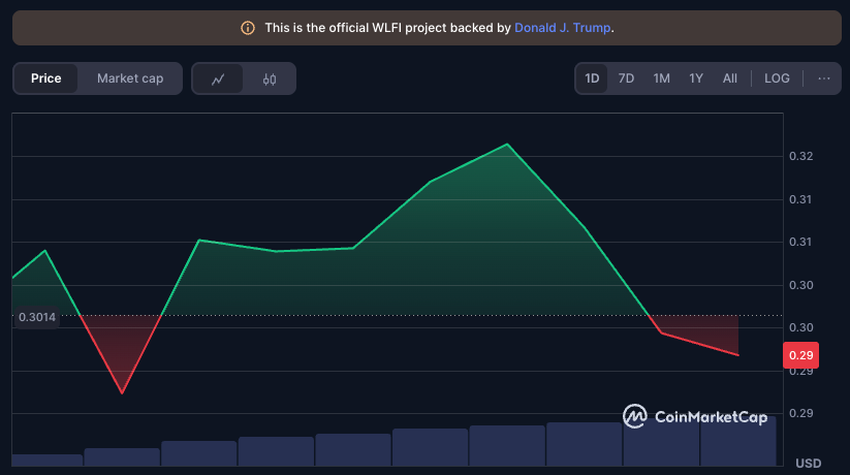Toggle LOG scale on the chart
This screenshot has width=850, height=475.
pyautogui.click(x=777, y=78)
